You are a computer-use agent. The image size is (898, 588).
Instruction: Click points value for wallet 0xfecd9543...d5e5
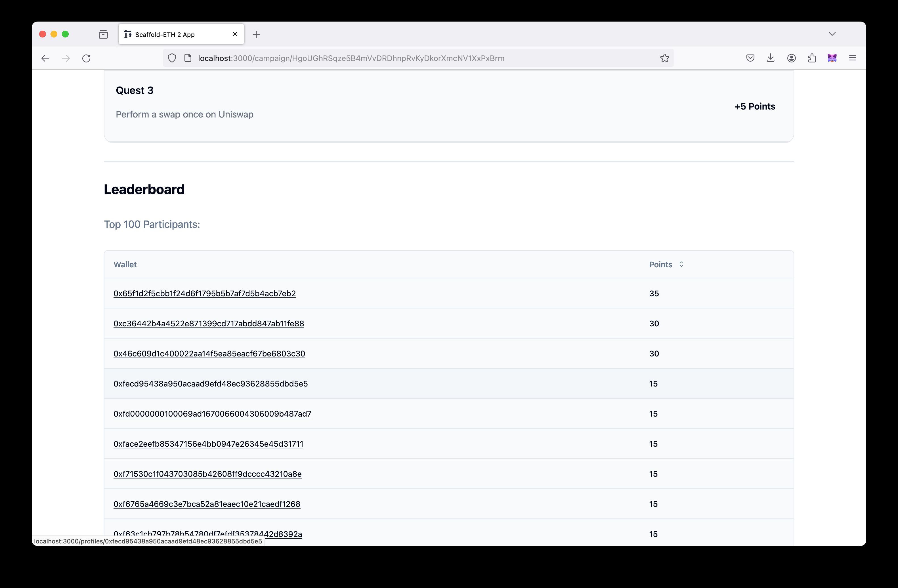pos(653,384)
